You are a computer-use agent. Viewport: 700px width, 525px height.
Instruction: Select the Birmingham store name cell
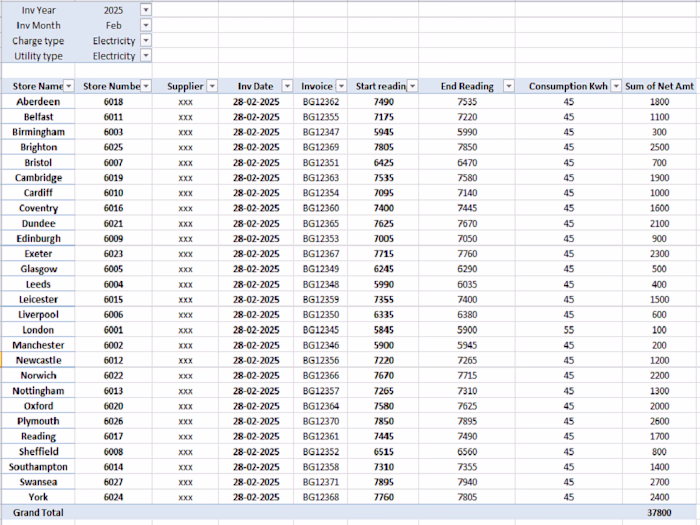coord(38,132)
